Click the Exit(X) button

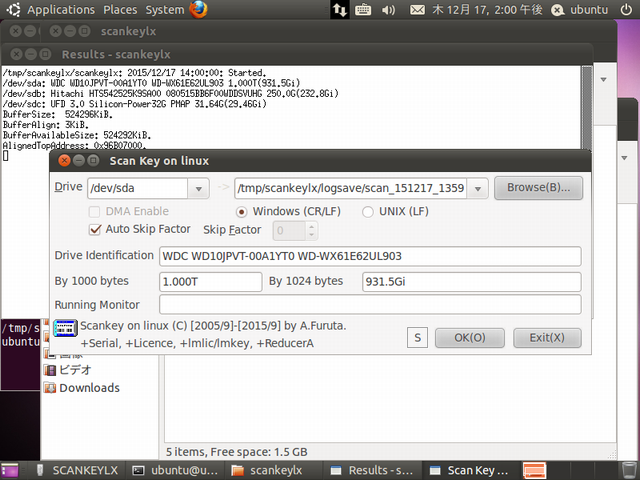547,338
